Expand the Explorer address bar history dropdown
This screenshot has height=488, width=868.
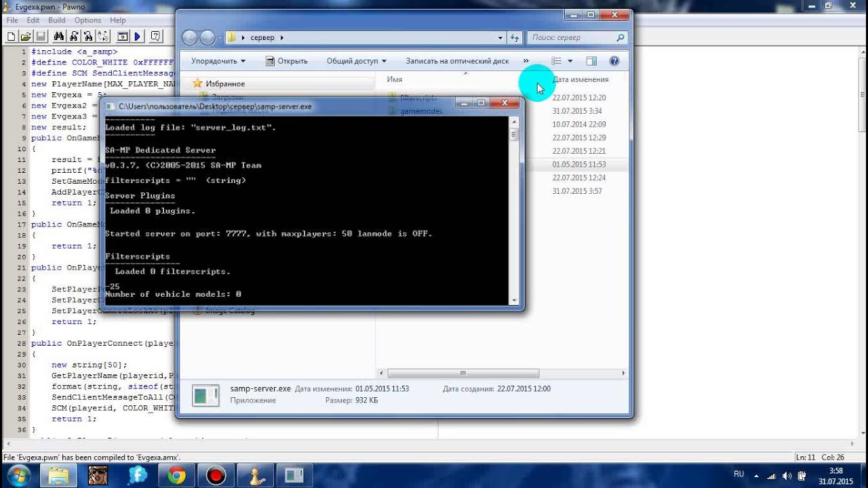point(500,38)
